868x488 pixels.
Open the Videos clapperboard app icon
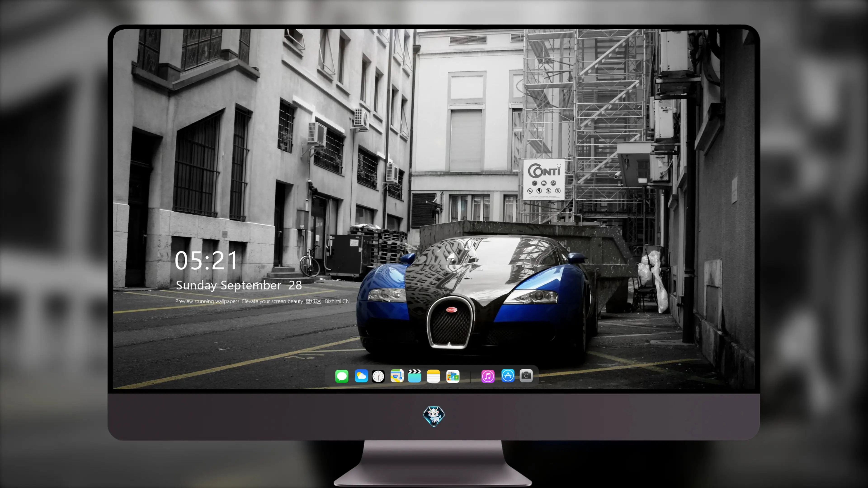point(415,376)
